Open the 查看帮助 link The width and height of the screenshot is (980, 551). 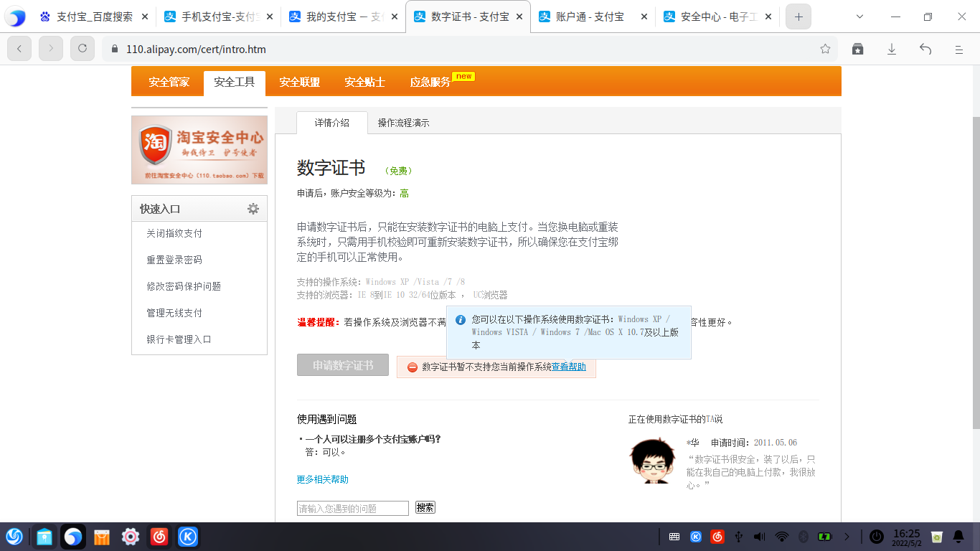coord(569,367)
